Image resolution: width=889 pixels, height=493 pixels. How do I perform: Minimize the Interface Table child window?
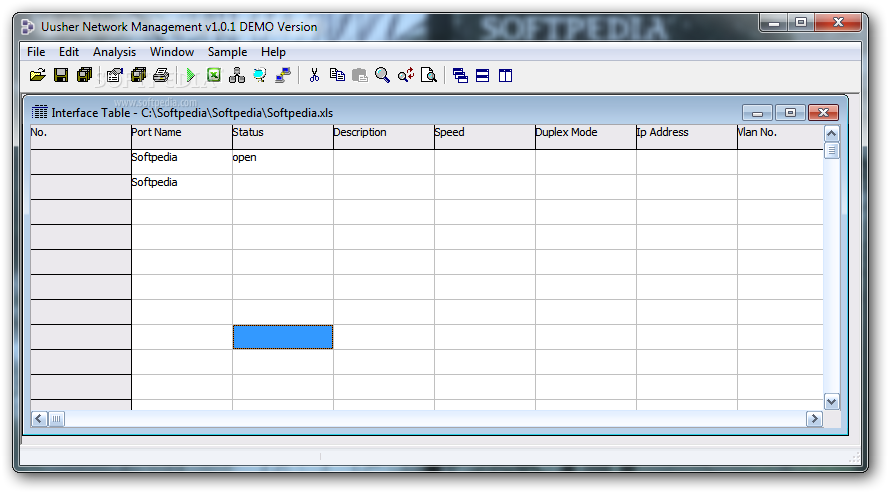coord(757,113)
